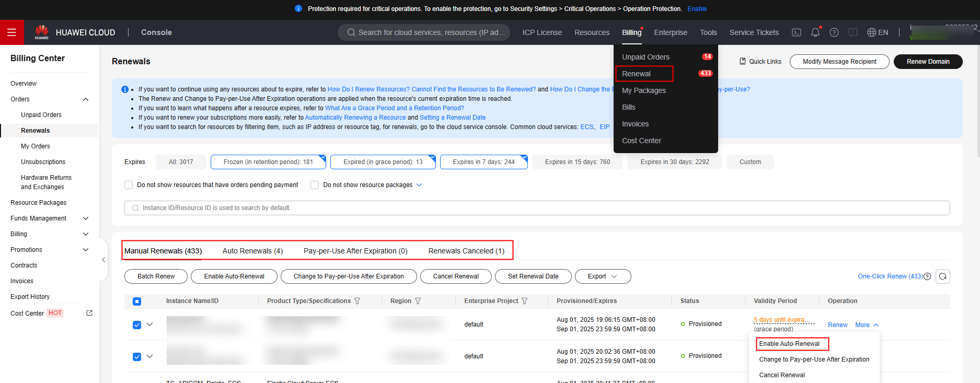
Task: Toggle 'Expired (in grace period): 13' filter
Action: tap(383, 162)
